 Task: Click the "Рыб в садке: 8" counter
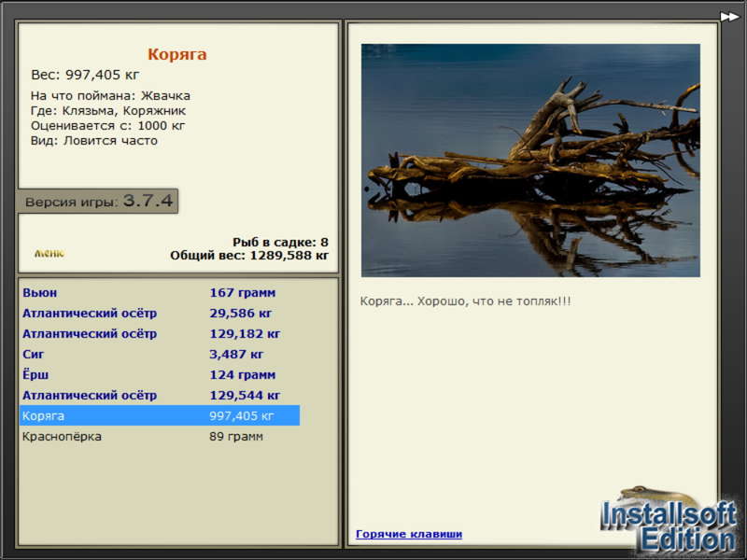tap(280, 242)
